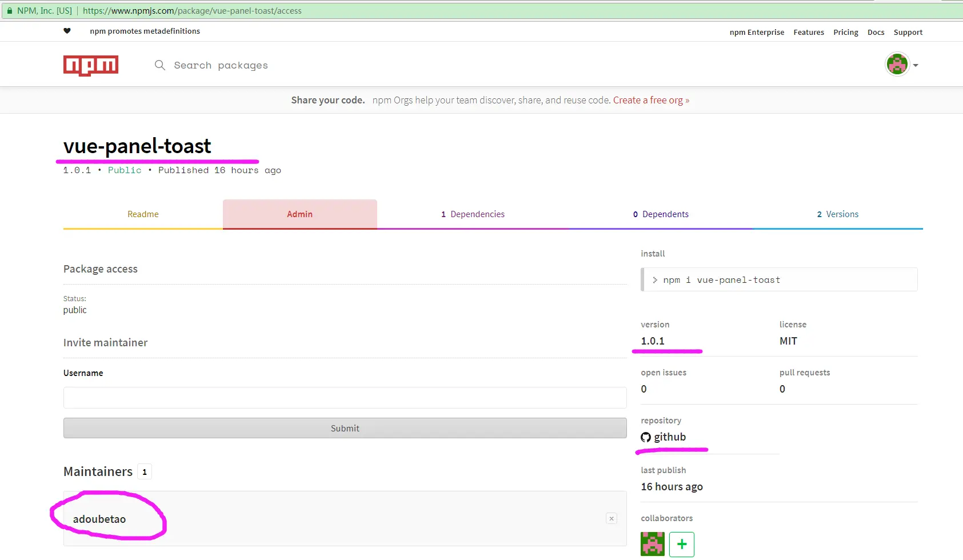Open the github repository link
The width and height of the screenshot is (963, 560).
coord(670,437)
